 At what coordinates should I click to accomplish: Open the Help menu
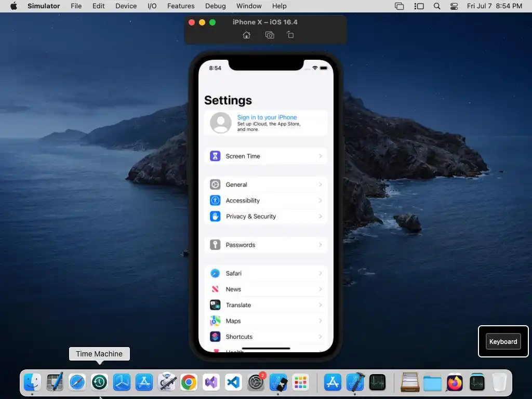pyautogui.click(x=279, y=6)
